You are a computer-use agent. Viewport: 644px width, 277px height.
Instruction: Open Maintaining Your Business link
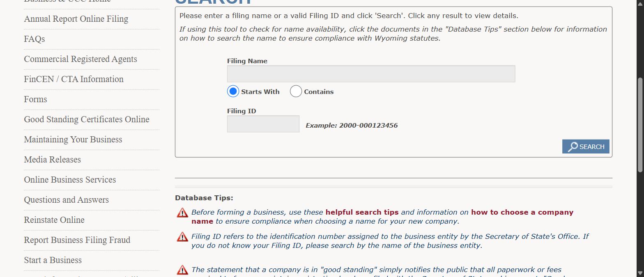[73, 140]
